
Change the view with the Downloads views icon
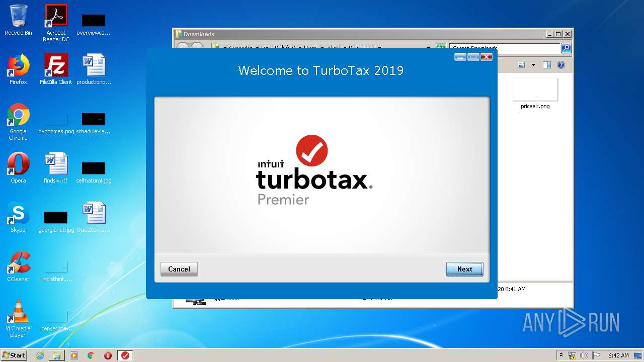pyautogui.click(x=522, y=65)
